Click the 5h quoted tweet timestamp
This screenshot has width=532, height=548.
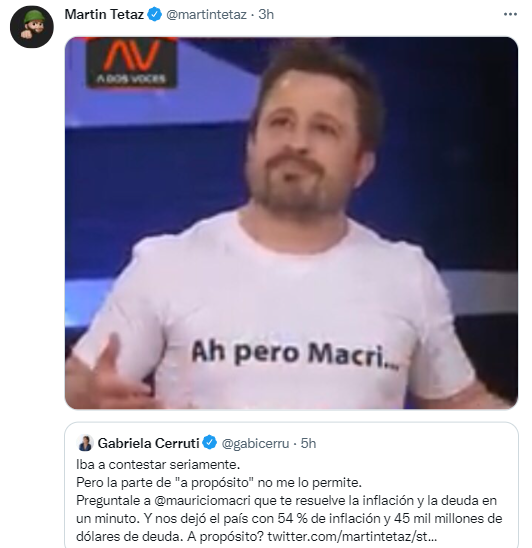[x=308, y=443]
